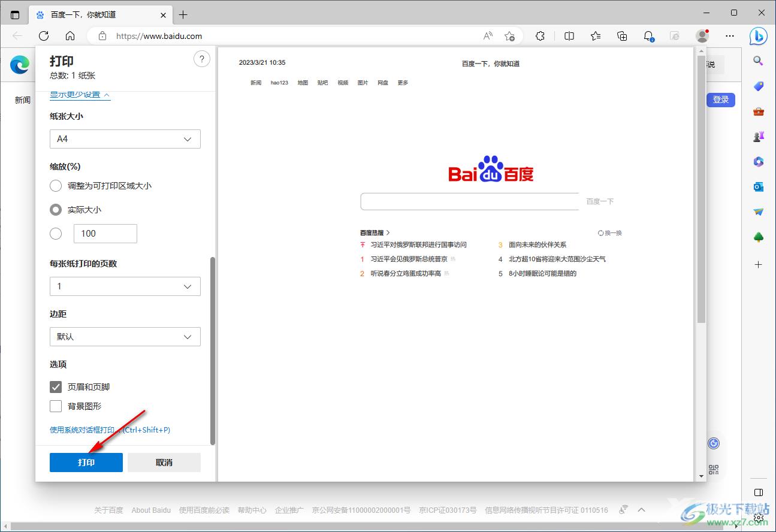This screenshot has width=776, height=532.
Task: Open sidebar Games chess icon
Action: 758,137
